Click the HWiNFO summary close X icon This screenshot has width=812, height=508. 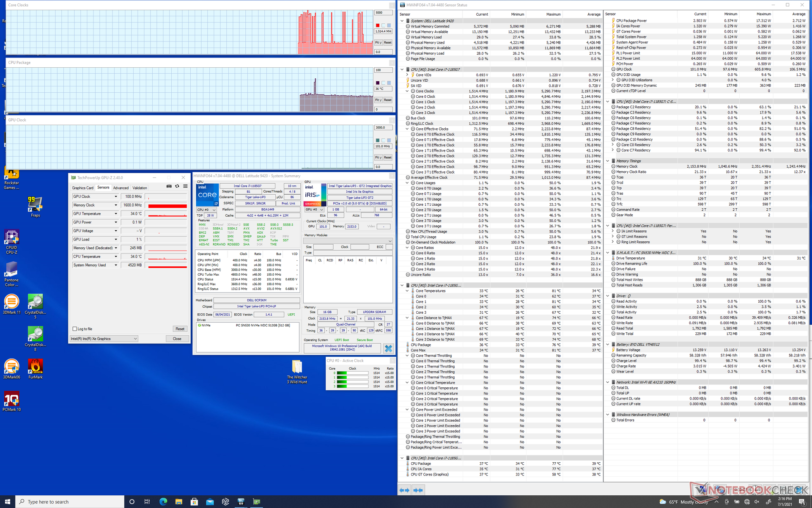pyautogui.click(x=388, y=348)
